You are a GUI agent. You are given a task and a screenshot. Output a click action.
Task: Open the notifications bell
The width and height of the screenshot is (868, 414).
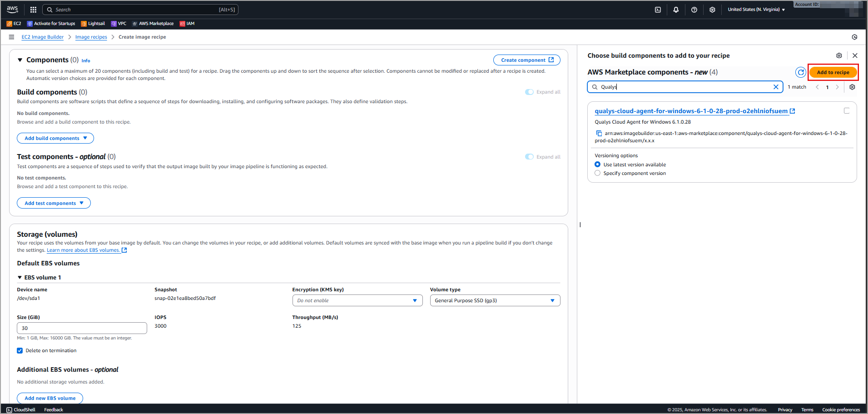tap(676, 10)
